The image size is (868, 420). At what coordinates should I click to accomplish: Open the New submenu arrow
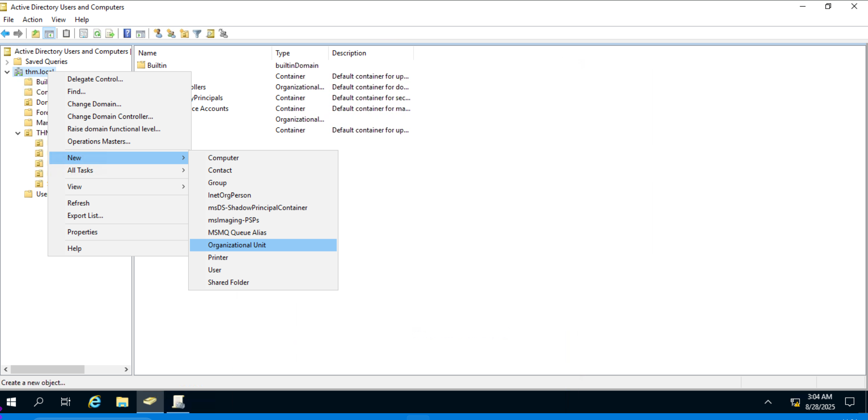183,158
